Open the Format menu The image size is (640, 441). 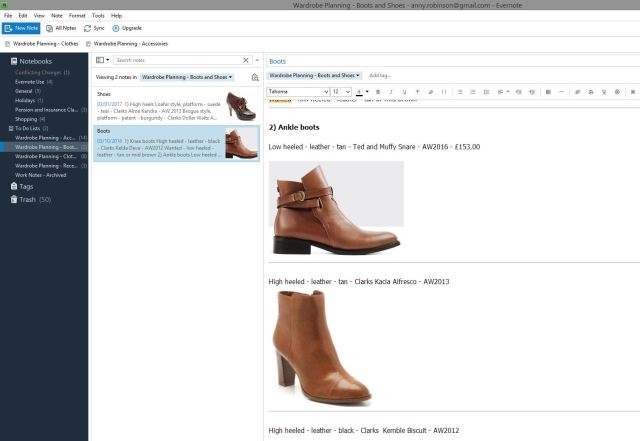click(x=77, y=16)
